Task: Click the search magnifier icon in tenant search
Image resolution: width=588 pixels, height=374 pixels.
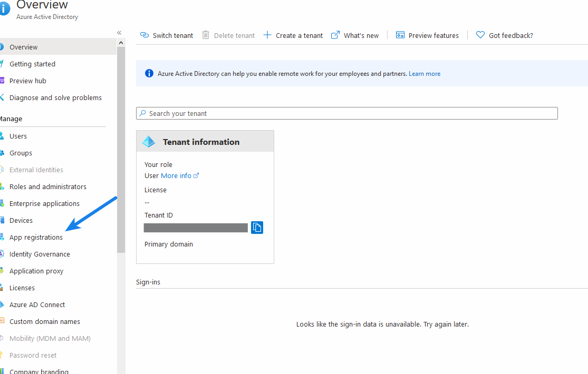Action: 142,113
